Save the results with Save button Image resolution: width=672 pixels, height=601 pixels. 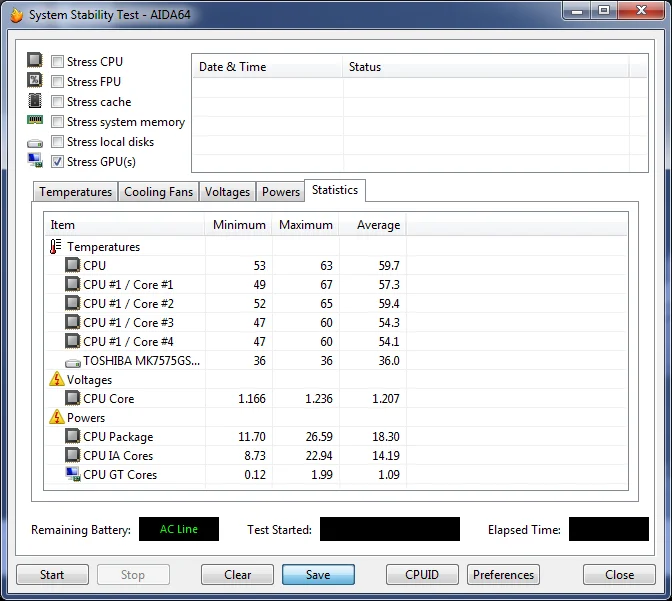tap(318, 574)
